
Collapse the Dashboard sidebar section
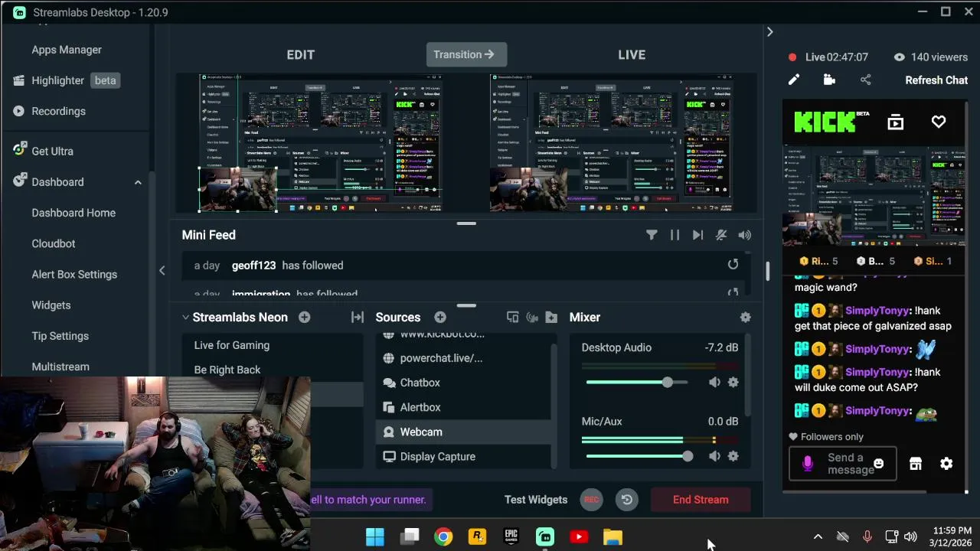[x=138, y=182]
